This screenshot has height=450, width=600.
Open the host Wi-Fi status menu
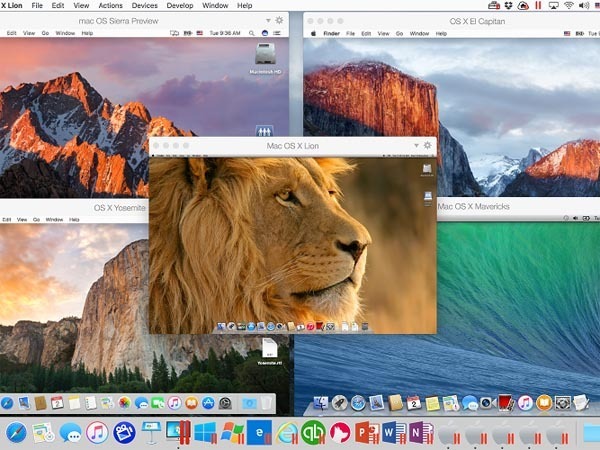569,5
